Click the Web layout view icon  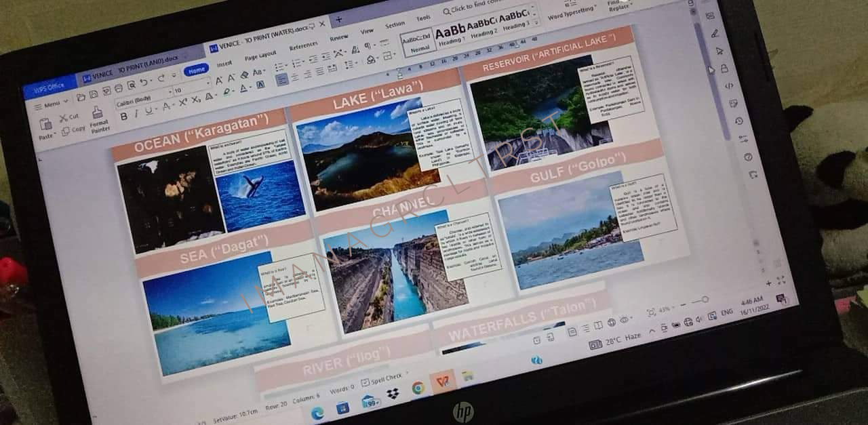(x=611, y=322)
